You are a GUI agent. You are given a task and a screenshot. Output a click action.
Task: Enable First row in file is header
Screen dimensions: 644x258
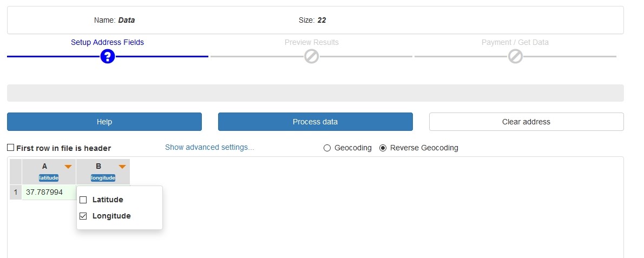pyautogui.click(x=11, y=148)
